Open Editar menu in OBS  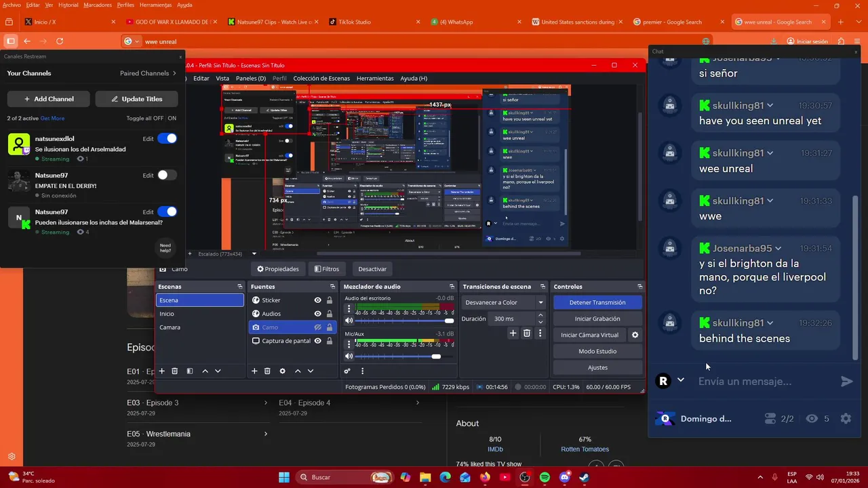pos(201,78)
